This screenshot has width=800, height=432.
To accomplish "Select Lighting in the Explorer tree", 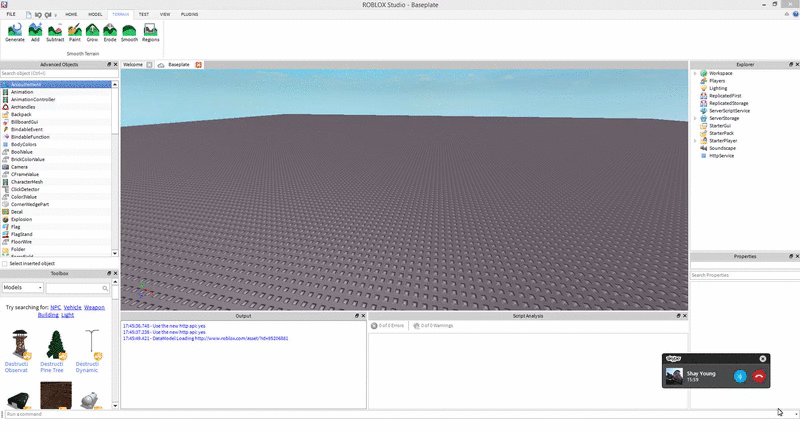I will [x=718, y=88].
